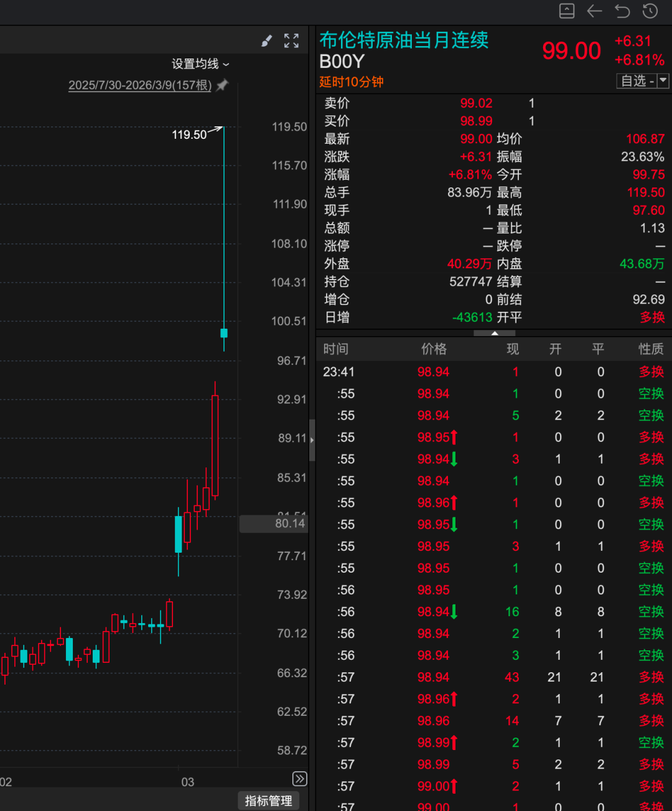Click the B00Y contract code

342,62
